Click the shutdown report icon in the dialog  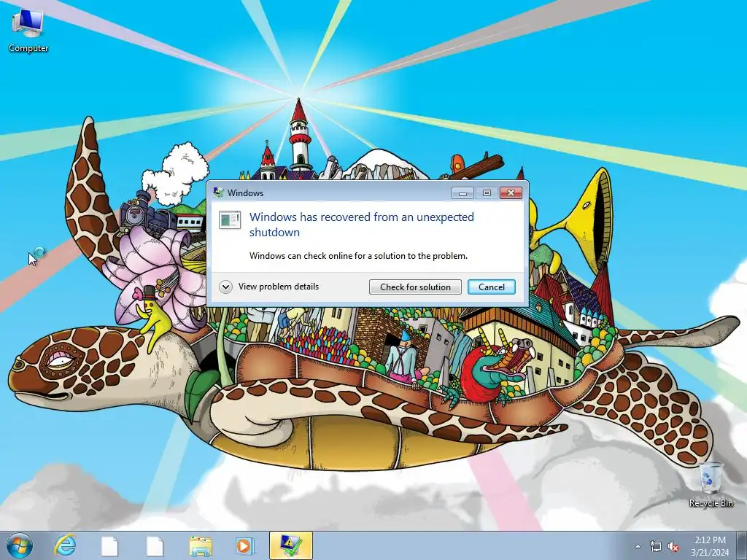point(230,220)
